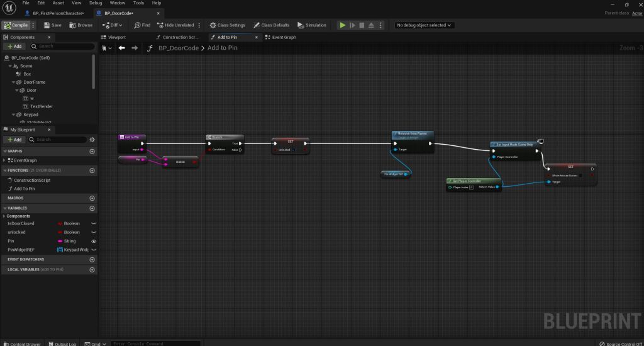
Task: Click Add button in Components panel
Action: (x=14, y=46)
